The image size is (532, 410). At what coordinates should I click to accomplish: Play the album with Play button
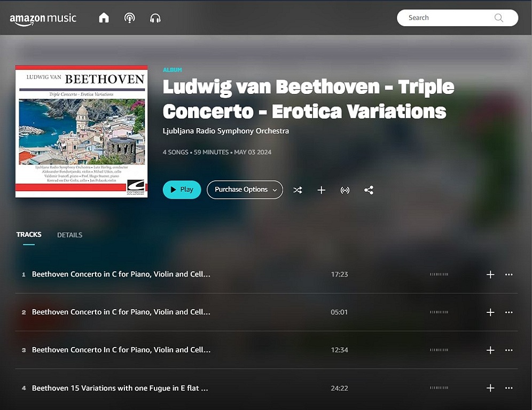182,190
